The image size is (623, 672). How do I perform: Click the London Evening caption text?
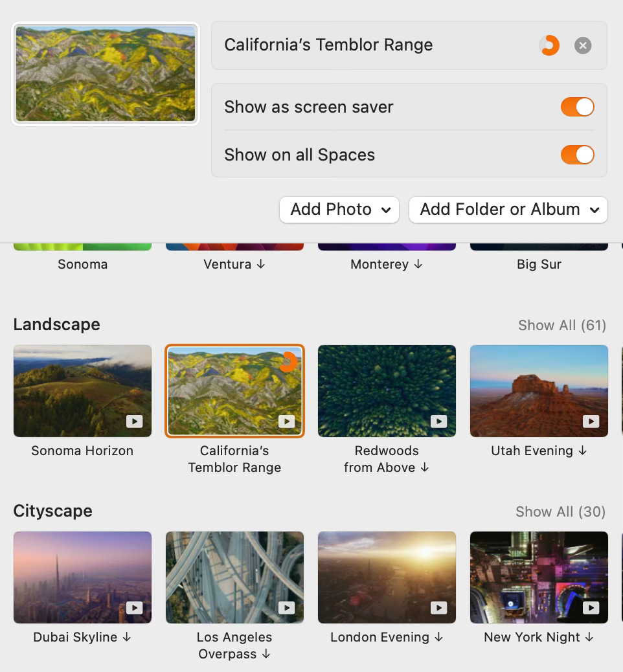(379, 637)
